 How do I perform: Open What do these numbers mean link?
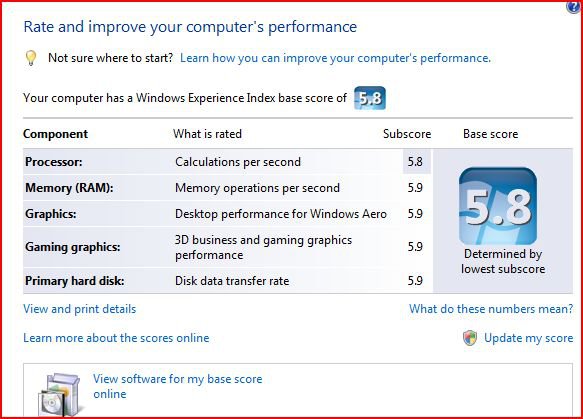tap(491, 309)
